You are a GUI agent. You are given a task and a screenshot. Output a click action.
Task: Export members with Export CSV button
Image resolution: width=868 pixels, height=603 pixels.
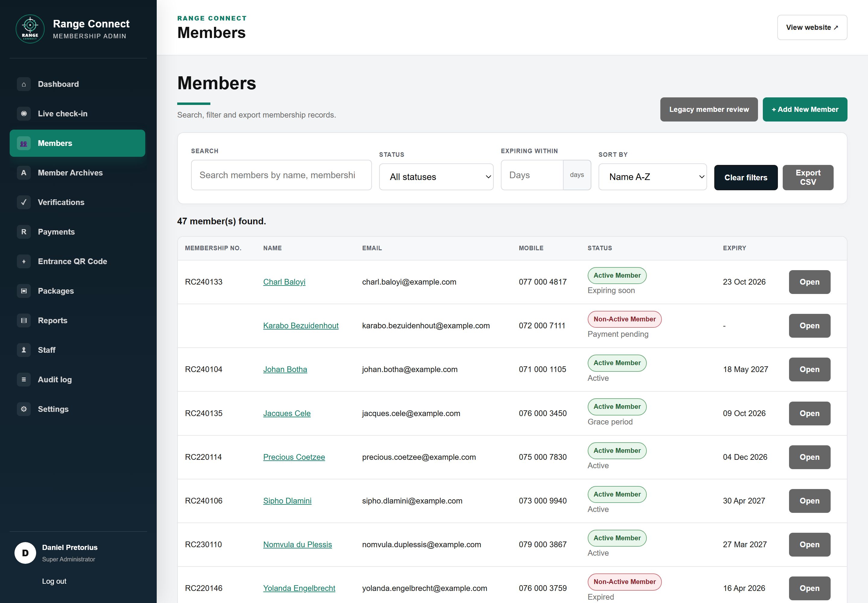(807, 178)
